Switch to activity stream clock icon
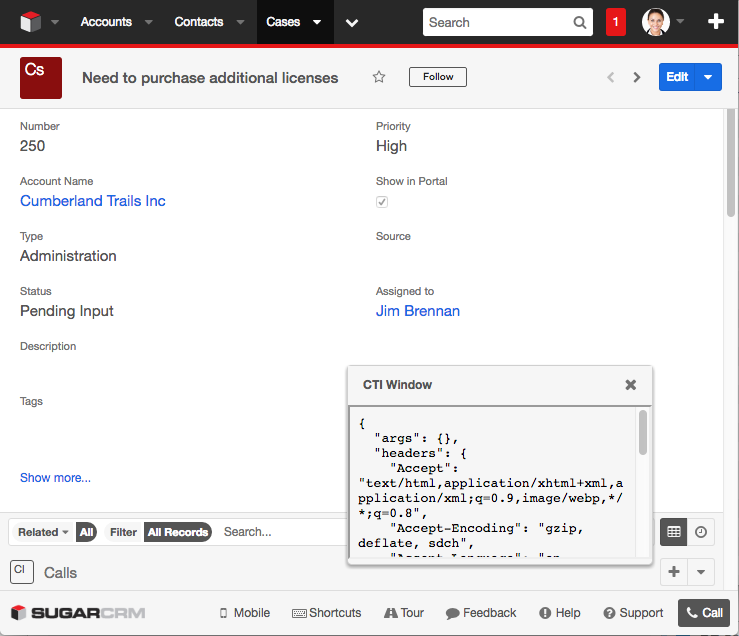 (701, 532)
